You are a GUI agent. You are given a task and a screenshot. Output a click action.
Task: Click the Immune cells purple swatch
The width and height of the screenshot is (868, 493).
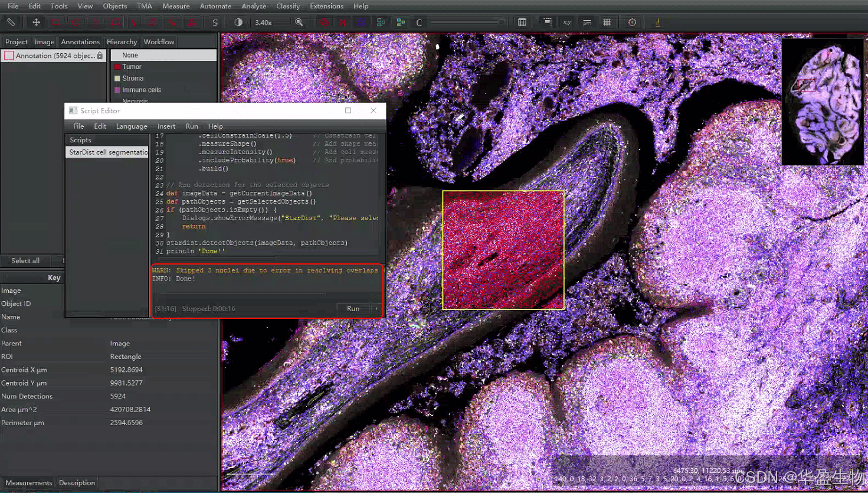click(117, 90)
